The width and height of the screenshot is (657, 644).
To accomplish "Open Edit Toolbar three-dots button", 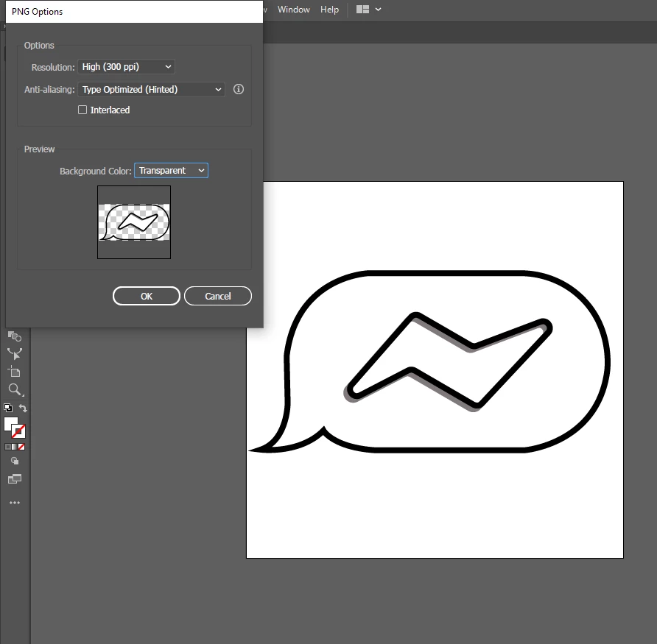I will coord(15,503).
